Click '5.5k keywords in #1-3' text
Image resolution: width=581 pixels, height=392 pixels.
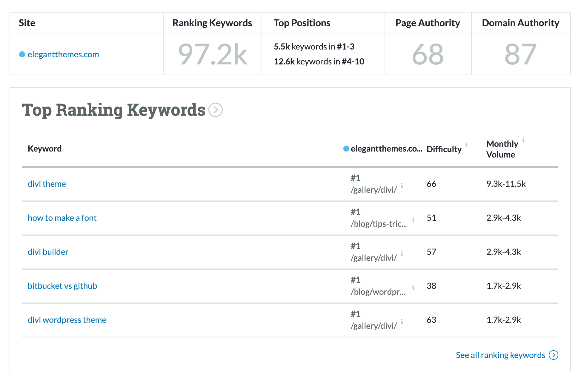314,47
